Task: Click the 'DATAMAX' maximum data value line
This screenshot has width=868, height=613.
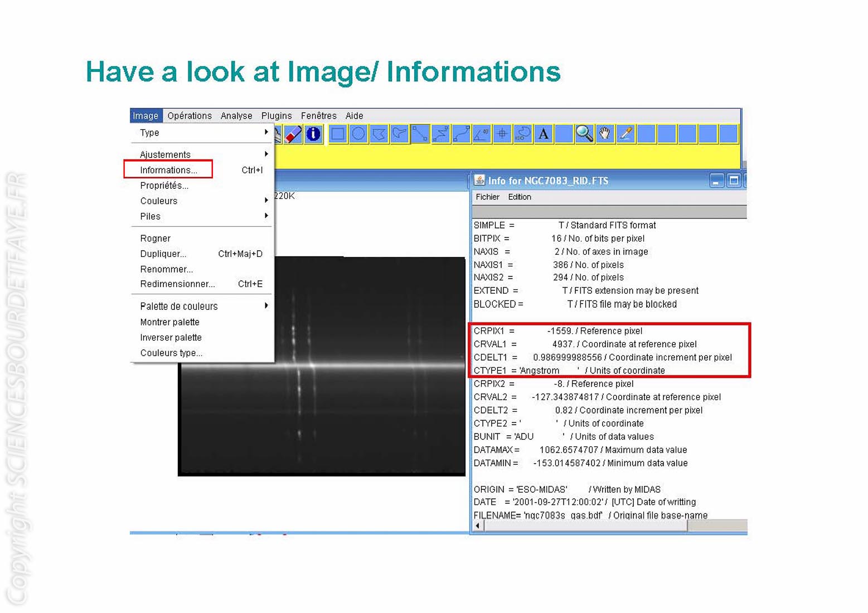Action: pos(580,450)
